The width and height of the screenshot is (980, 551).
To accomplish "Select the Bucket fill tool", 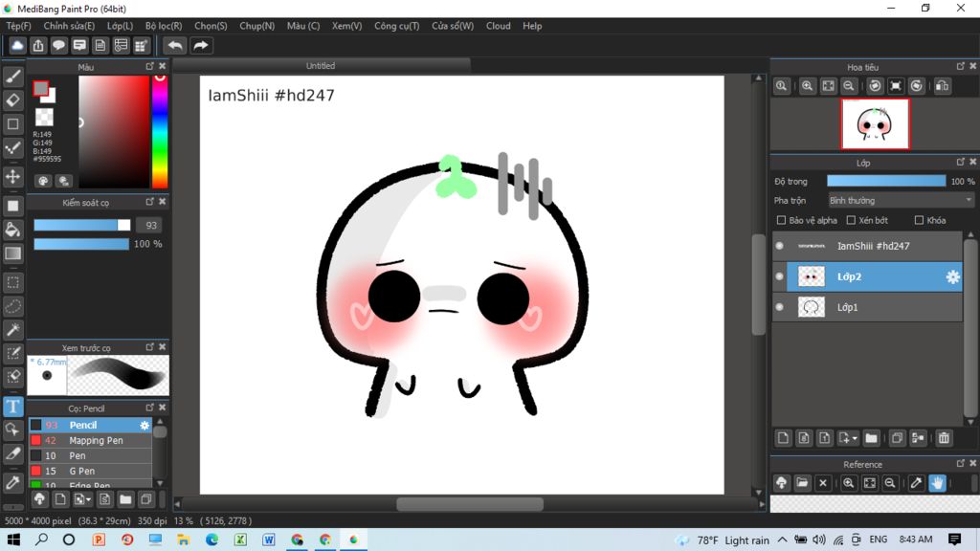I will [13, 230].
